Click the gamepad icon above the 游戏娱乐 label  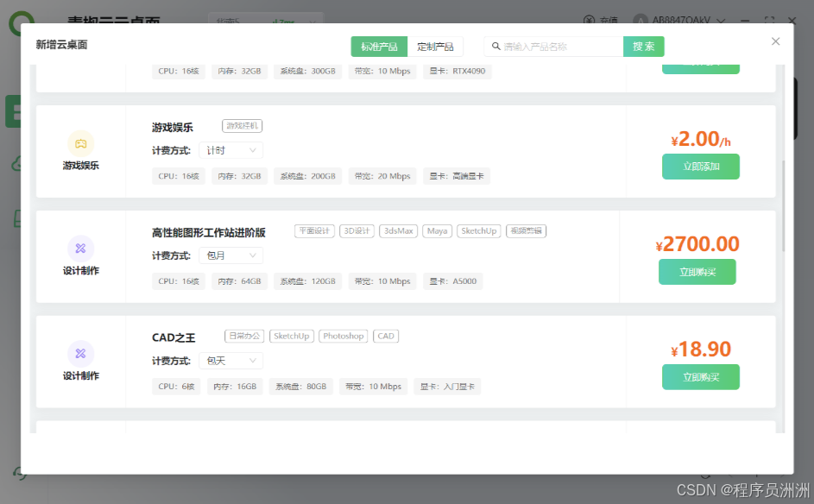(81, 144)
